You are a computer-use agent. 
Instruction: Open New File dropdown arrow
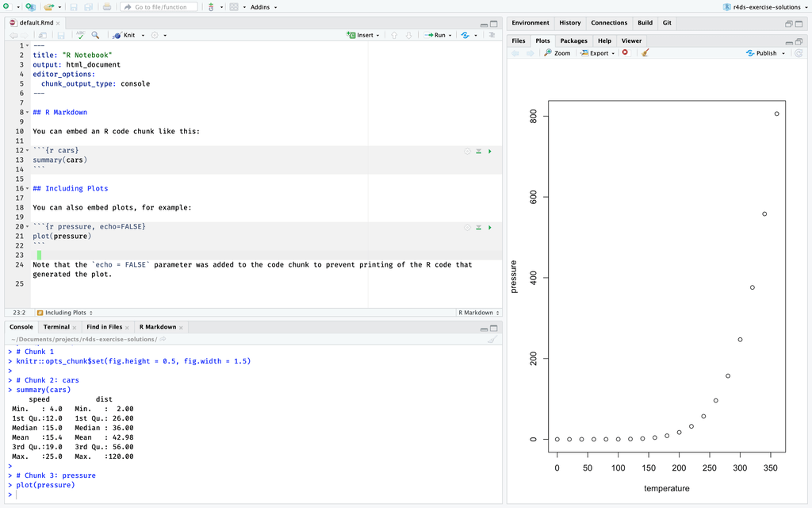coord(17,7)
